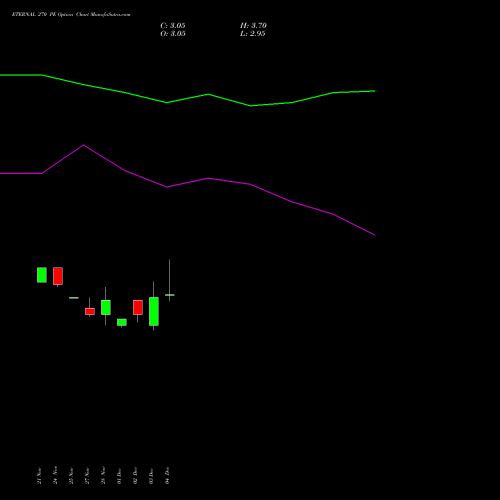Click the '24 Nov' date axis label
Viewport: 500px width, 500px height.
click(x=55, y=476)
